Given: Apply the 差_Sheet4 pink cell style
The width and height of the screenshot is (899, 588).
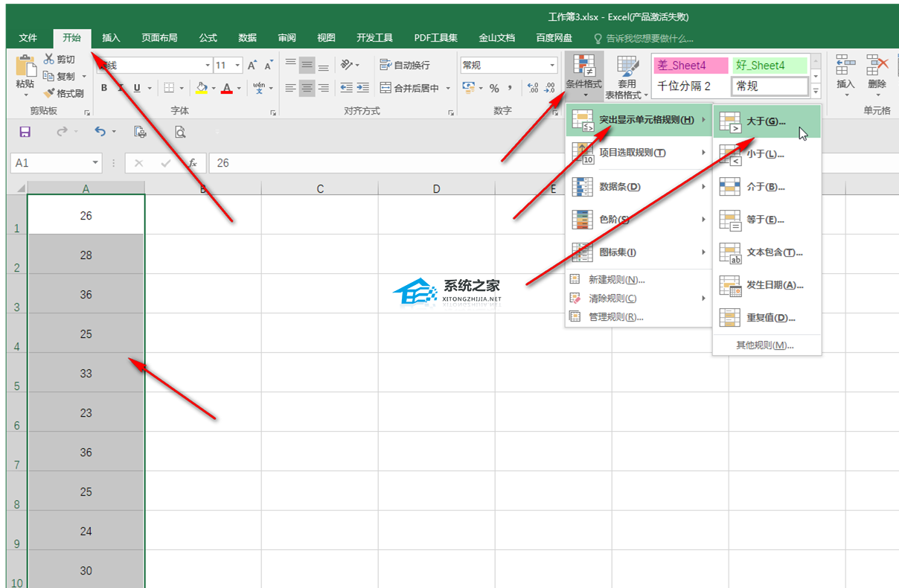Looking at the screenshot, I should pyautogui.click(x=689, y=65).
